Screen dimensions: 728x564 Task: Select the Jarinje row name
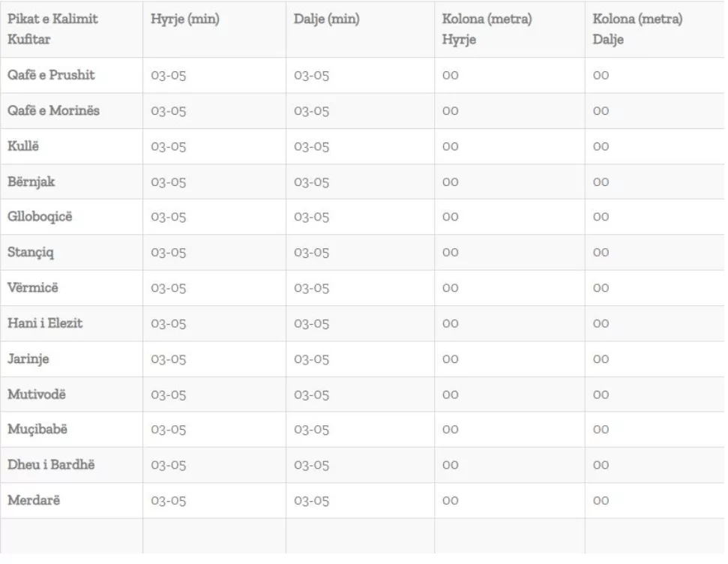point(28,359)
